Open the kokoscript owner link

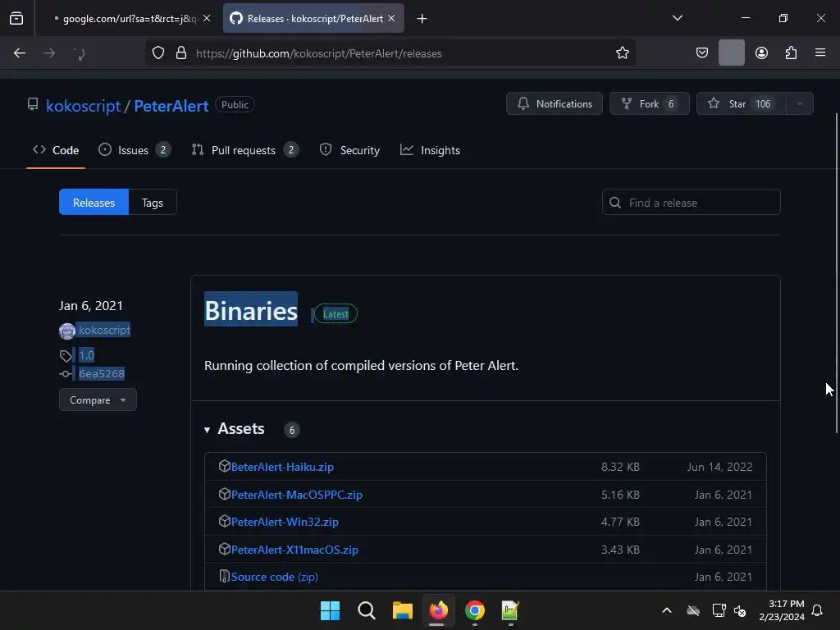tap(83, 106)
